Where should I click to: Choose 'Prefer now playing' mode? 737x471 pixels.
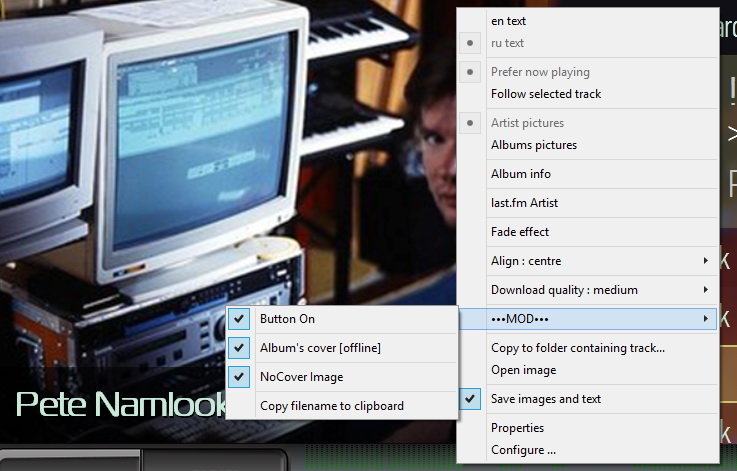588,72
